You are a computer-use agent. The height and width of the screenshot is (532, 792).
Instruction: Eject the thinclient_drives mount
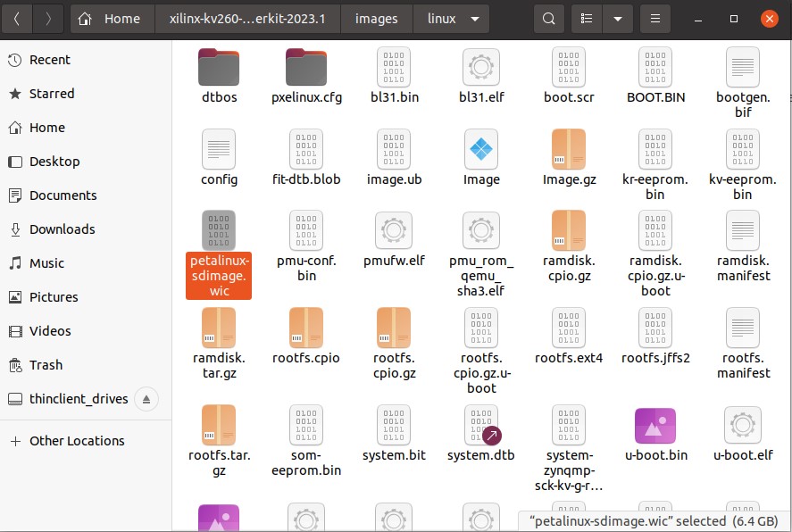(x=146, y=399)
